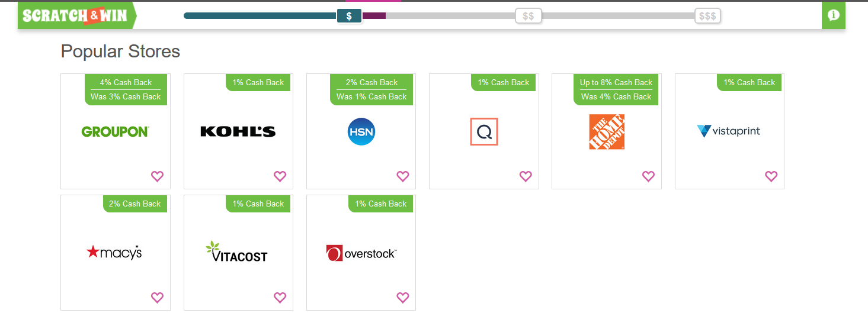Screen dimensions: 868x313
Task: Open the Vitacost store logo
Action: (236, 251)
